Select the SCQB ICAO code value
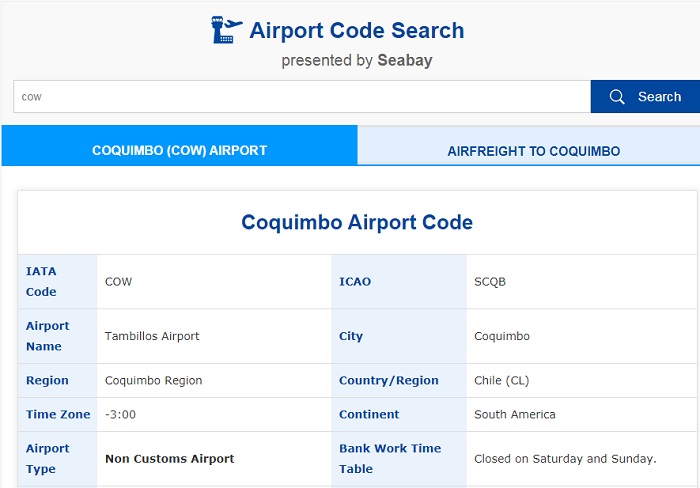 click(x=490, y=282)
